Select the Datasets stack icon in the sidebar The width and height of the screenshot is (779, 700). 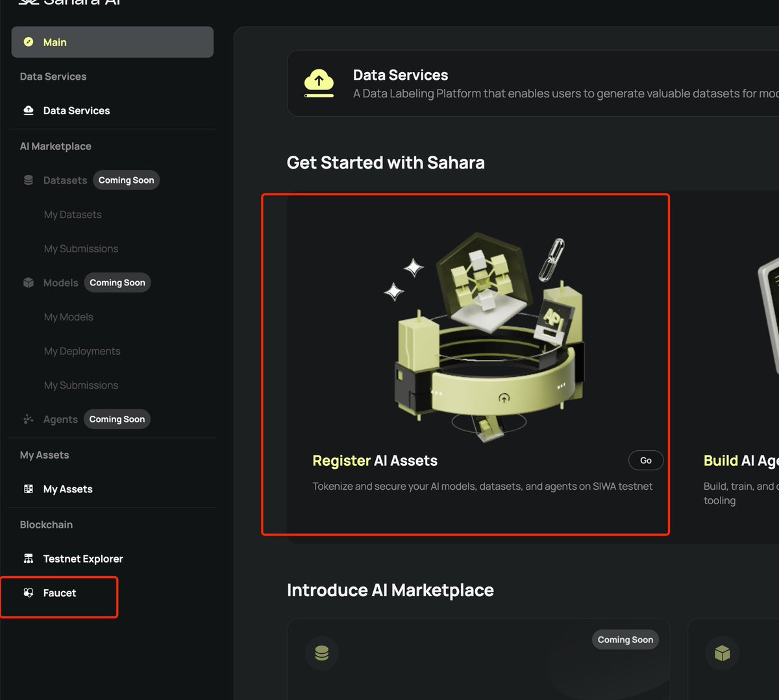click(x=29, y=180)
